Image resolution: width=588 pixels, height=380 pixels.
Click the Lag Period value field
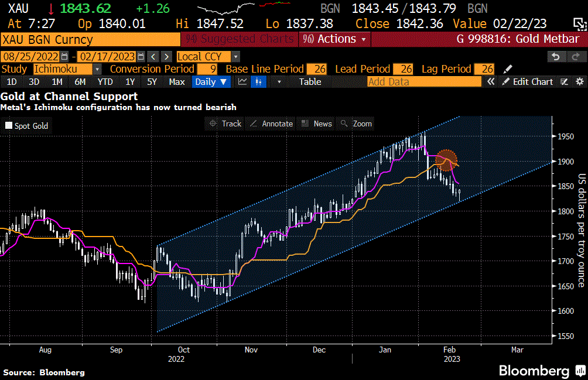484,69
